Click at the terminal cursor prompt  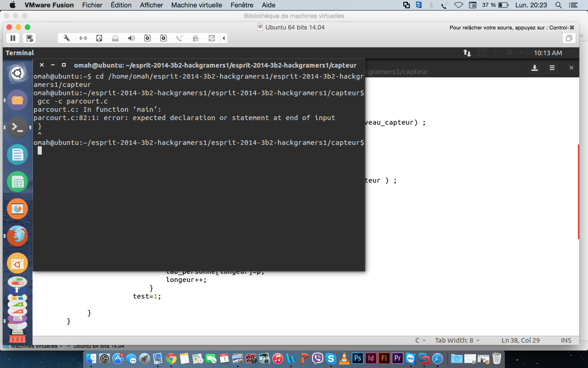click(40, 150)
